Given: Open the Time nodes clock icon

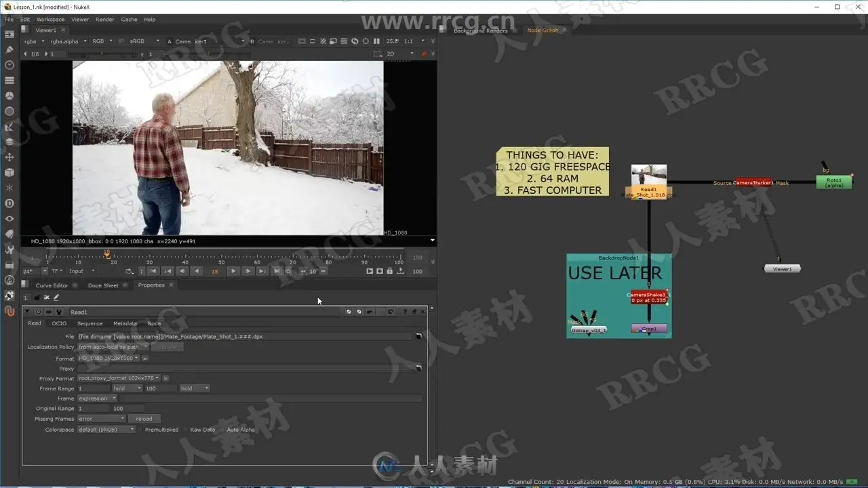Looking at the screenshot, I should click(x=9, y=65).
